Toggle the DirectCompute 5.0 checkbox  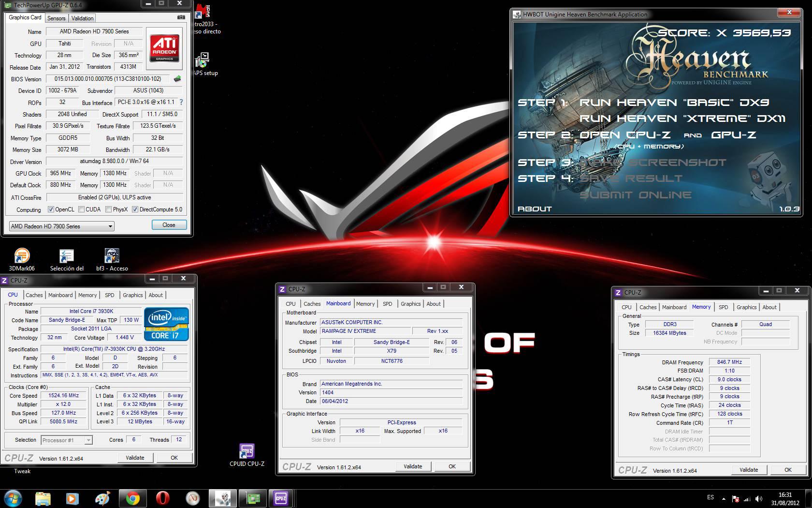coord(135,209)
